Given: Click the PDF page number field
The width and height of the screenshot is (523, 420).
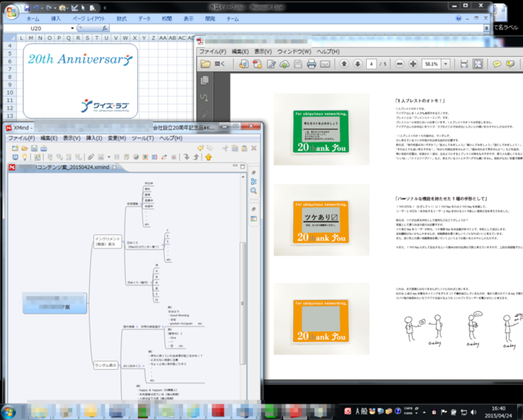Looking at the screenshot, I should [x=371, y=64].
